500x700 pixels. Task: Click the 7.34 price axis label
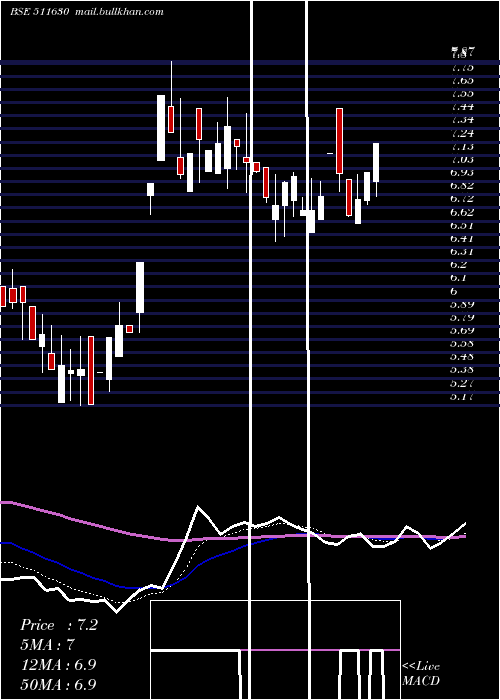[462, 120]
